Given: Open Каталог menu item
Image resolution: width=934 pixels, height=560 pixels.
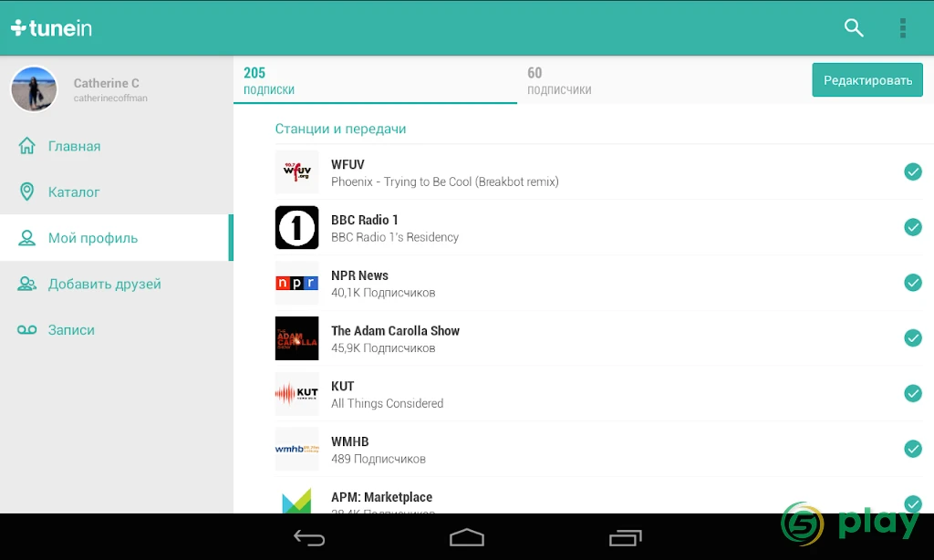Looking at the screenshot, I should pos(116,192).
